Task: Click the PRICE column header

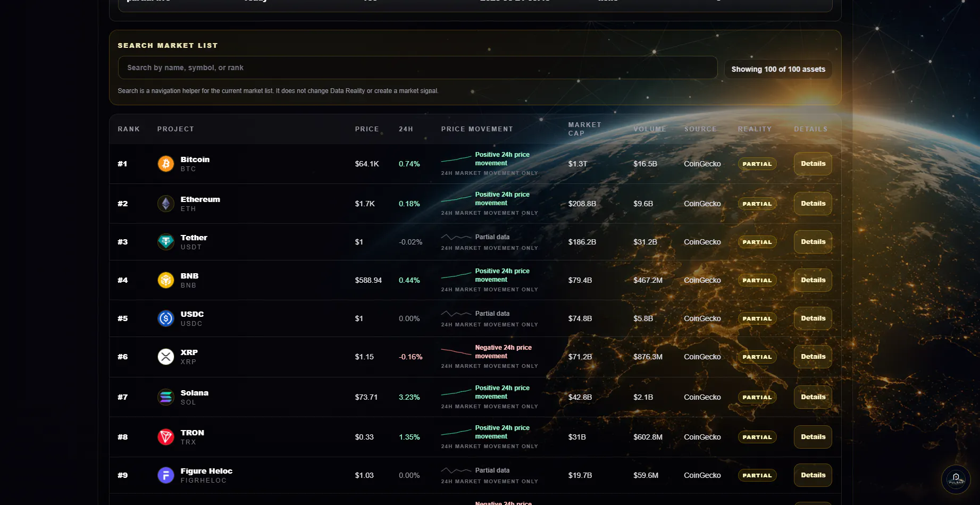Action: pyautogui.click(x=367, y=129)
